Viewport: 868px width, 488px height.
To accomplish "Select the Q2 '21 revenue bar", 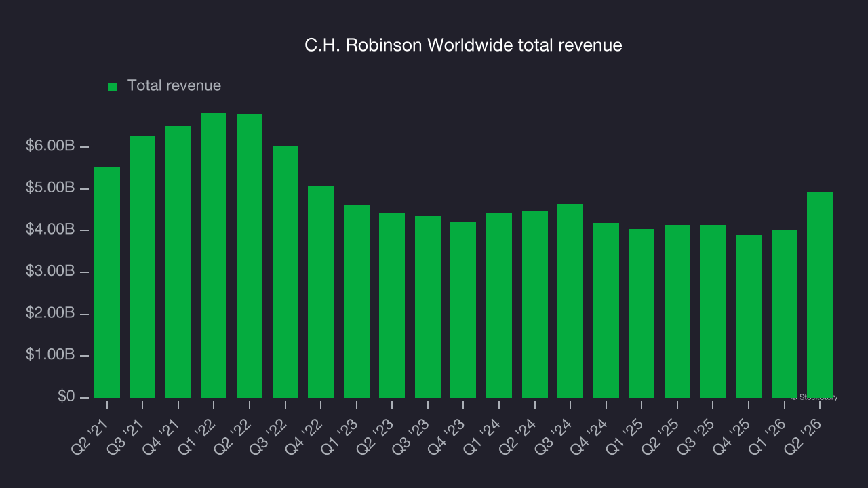I will pyautogui.click(x=107, y=282).
